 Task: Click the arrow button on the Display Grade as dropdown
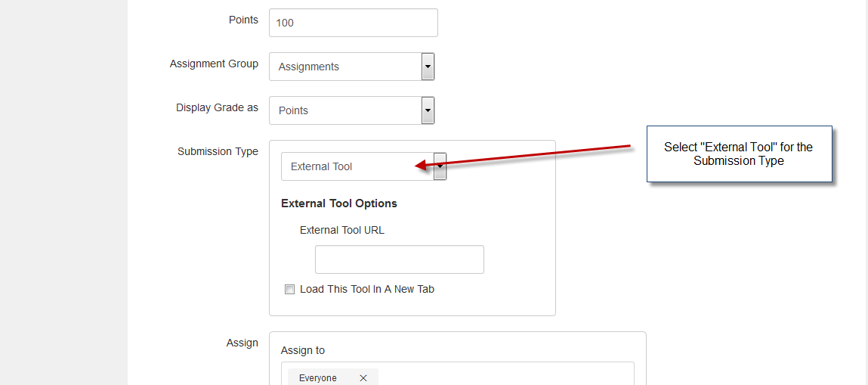coord(428,110)
